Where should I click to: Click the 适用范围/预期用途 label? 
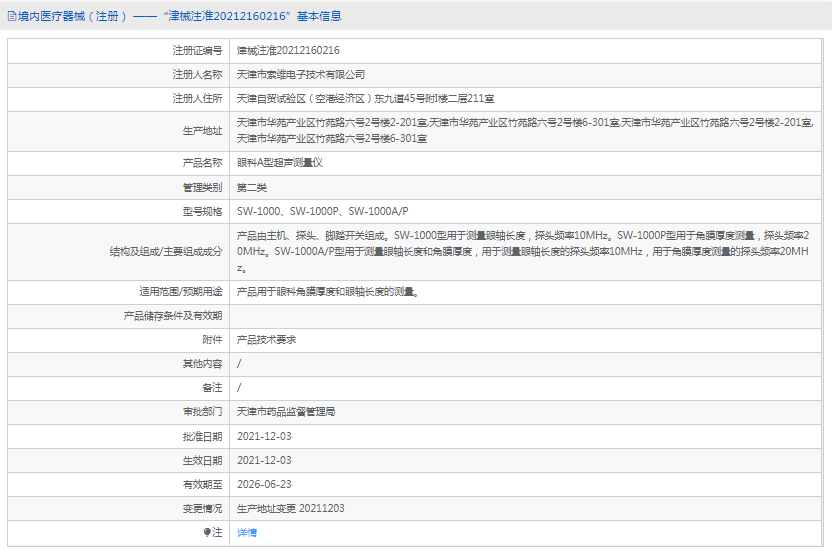(180, 292)
